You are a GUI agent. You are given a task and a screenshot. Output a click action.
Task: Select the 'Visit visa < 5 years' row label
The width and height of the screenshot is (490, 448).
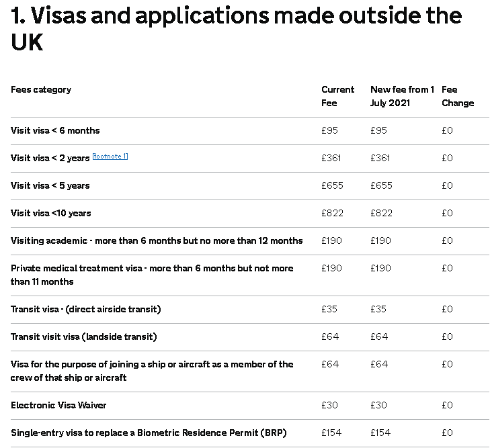coord(50,185)
